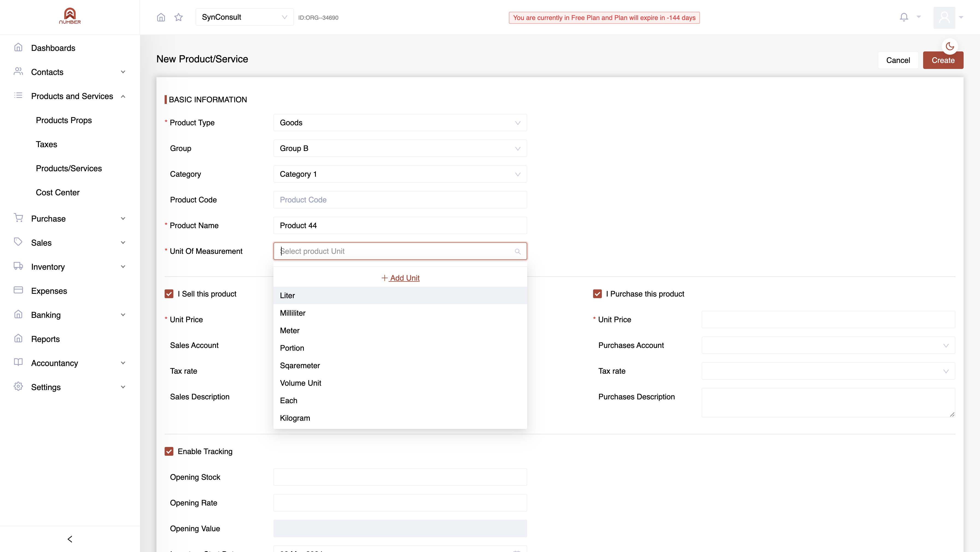The width and height of the screenshot is (980, 552).
Task: Open the Product Type dropdown
Action: [x=400, y=123]
